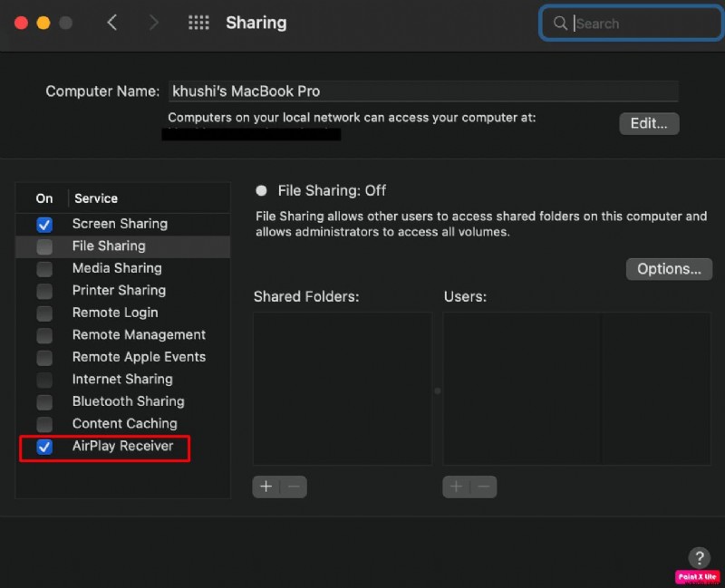The width and height of the screenshot is (725, 588).
Task: Select the Internet Sharing service label
Action: point(122,379)
